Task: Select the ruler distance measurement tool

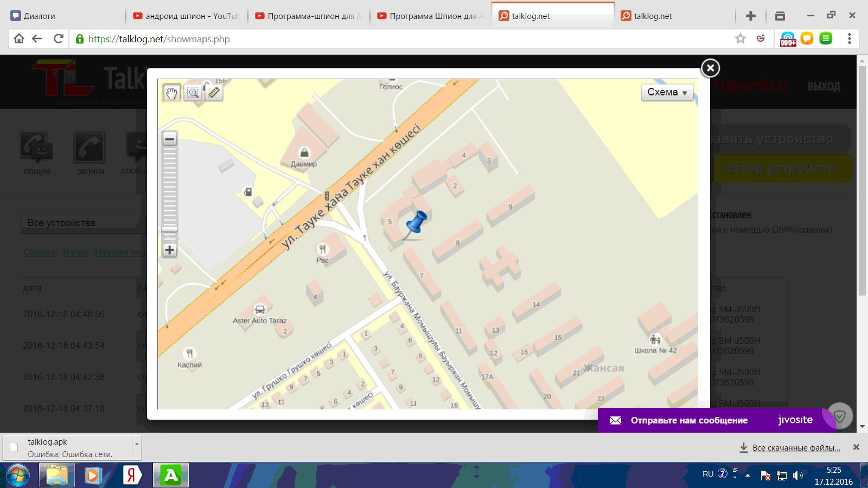Action: tap(214, 93)
